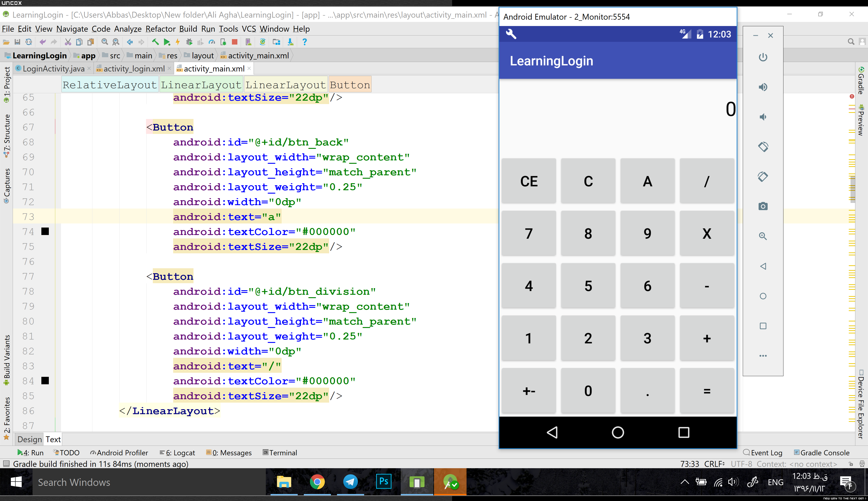Open the Terminal tool window
The height and width of the screenshot is (501, 868).
coord(280,453)
